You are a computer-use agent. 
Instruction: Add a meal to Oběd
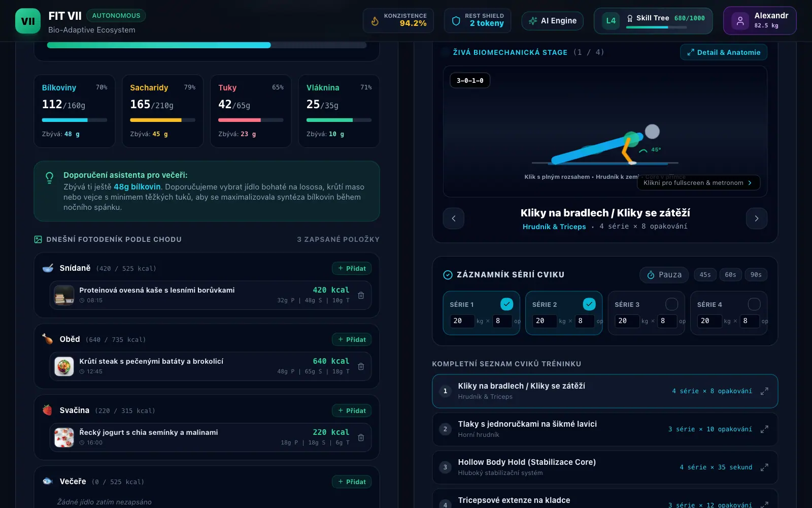[352, 339]
